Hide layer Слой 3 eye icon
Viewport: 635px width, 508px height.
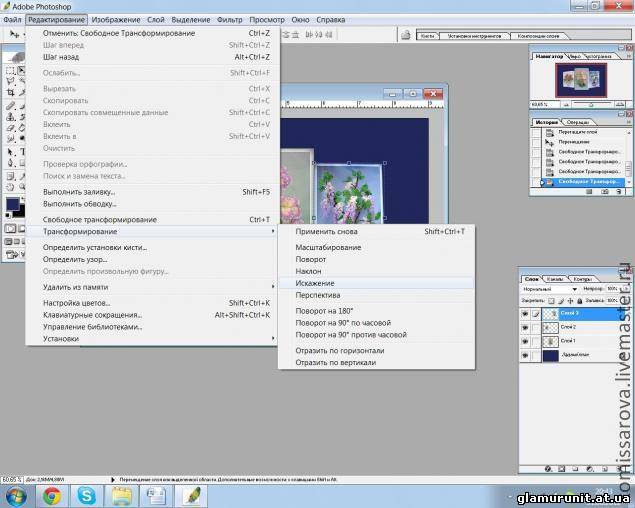pos(525,314)
